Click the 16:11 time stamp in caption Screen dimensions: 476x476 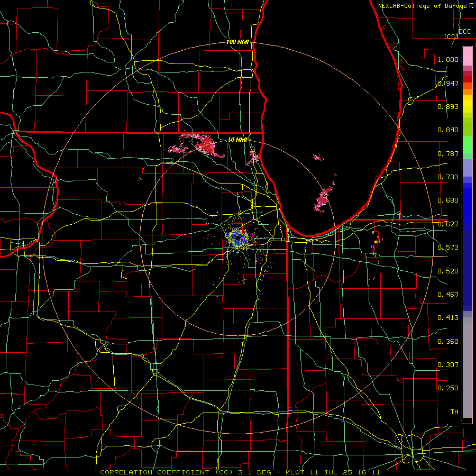coord(369,472)
